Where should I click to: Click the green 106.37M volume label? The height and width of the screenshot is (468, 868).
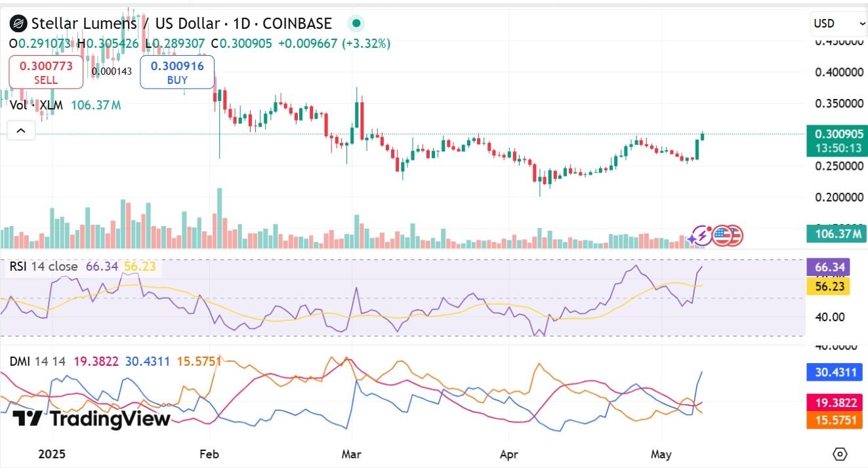click(x=837, y=233)
